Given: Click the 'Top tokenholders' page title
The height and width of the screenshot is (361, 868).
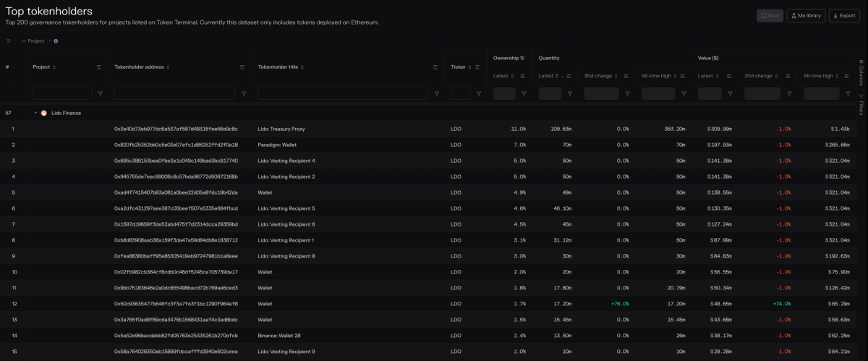Looking at the screenshot, I should click(x=48, y=11).
